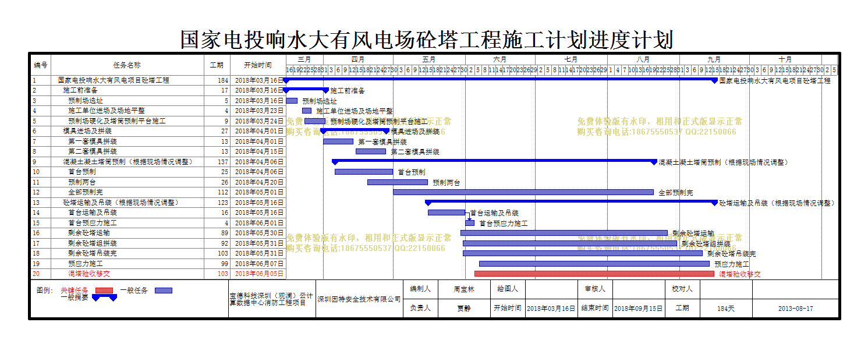The image size is (868, 347).
Task: Click the 绘图人 label cell
Action: 508,289
